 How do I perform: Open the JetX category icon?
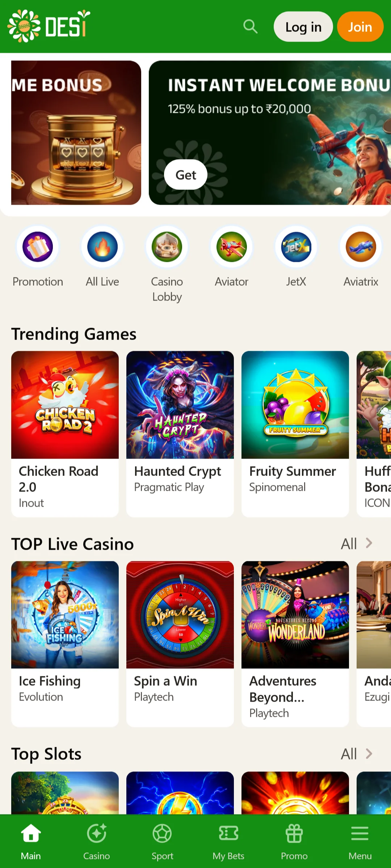296,247
